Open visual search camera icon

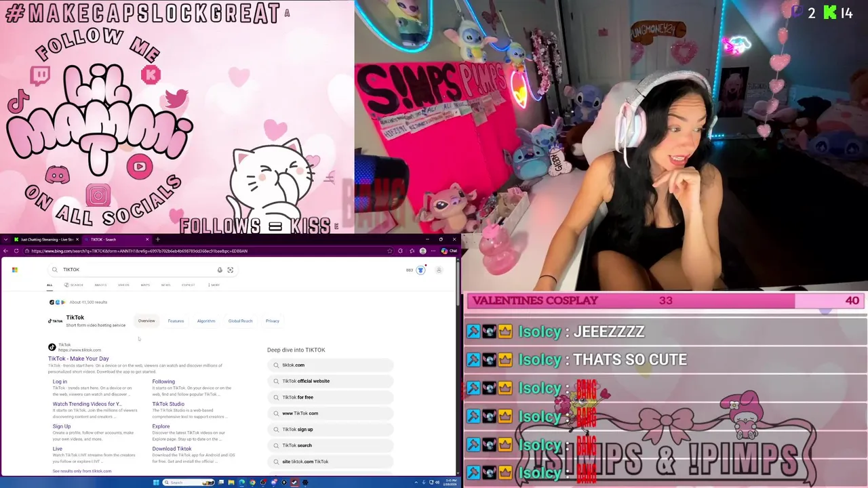coord(231,270)
